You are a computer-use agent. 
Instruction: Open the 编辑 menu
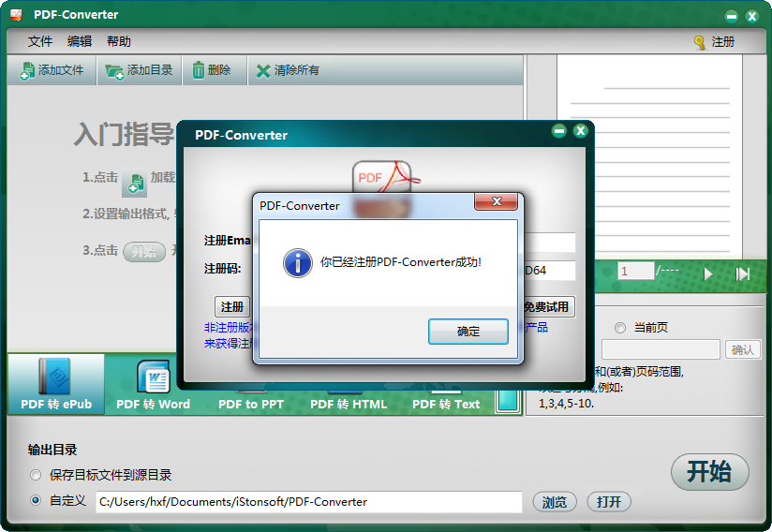80,41
